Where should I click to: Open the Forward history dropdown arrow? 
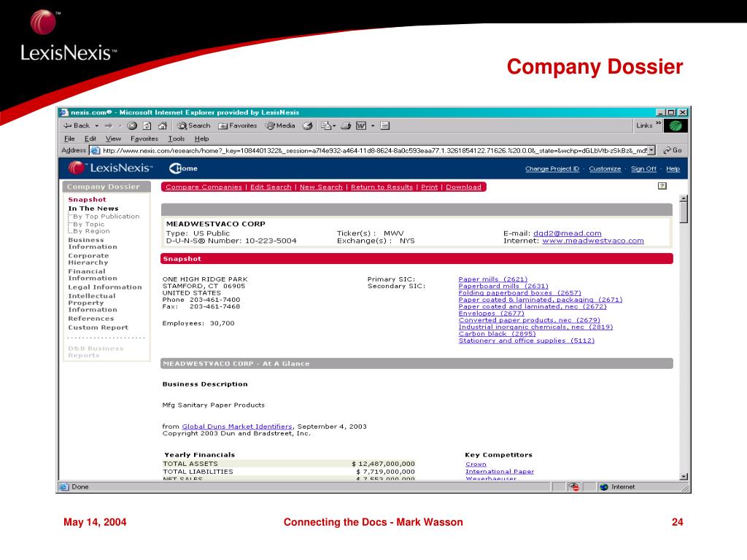pyautogui.click(x=120, y=126)
